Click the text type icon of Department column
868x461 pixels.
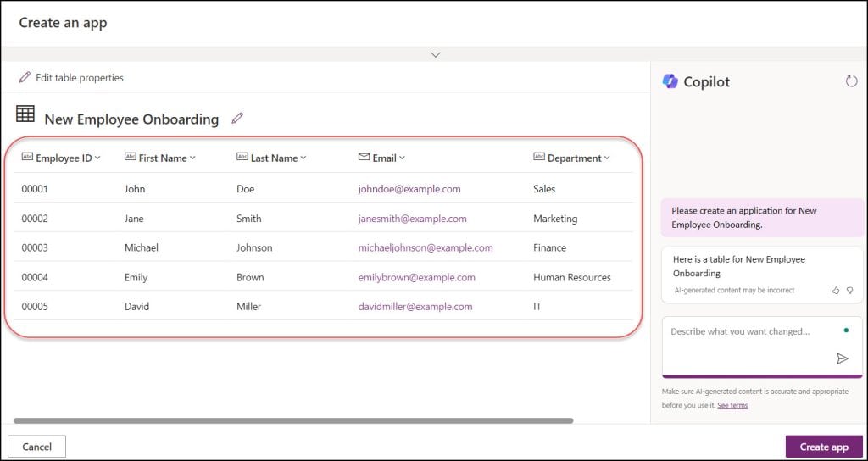pyautogui.click(x=539, y=157)
